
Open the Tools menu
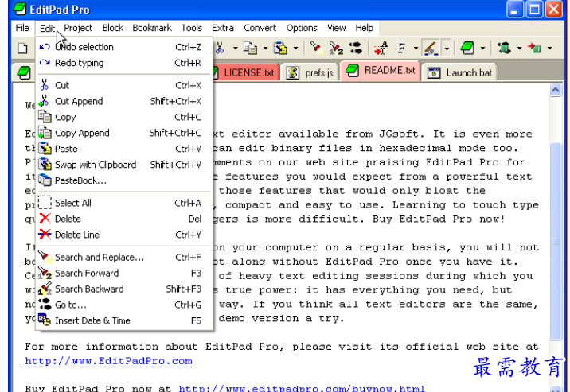[x=192, y=28]
